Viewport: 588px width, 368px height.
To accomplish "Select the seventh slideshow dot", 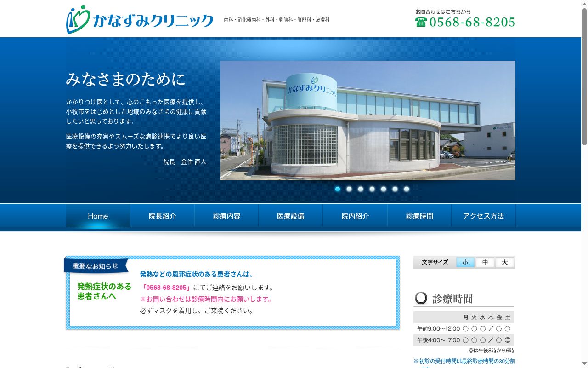I will coord(407,189).
